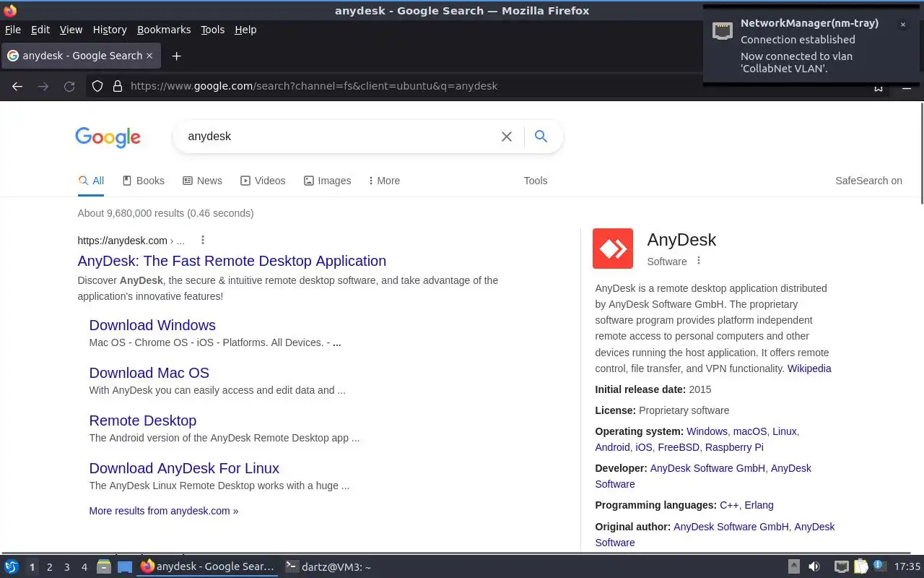This screenshot has height=578, width=924.
Task: Switch to workspace 2
Action: 49,567
